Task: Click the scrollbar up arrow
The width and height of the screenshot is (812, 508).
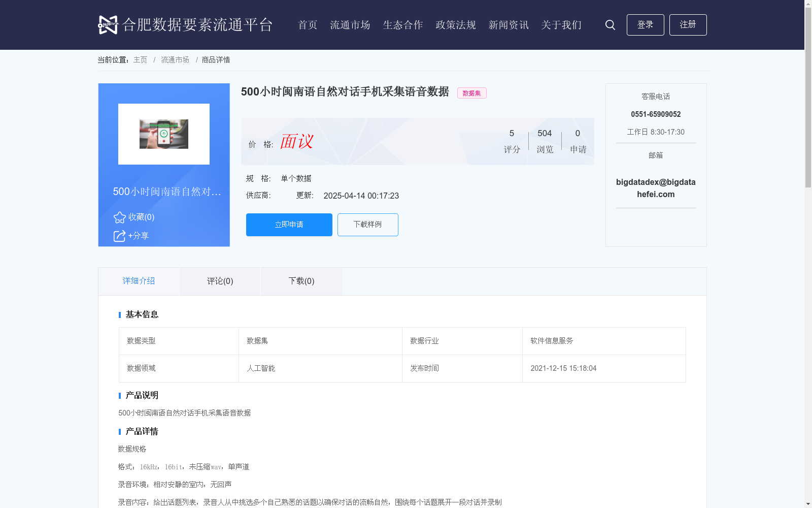Action: tap(808, 4)
